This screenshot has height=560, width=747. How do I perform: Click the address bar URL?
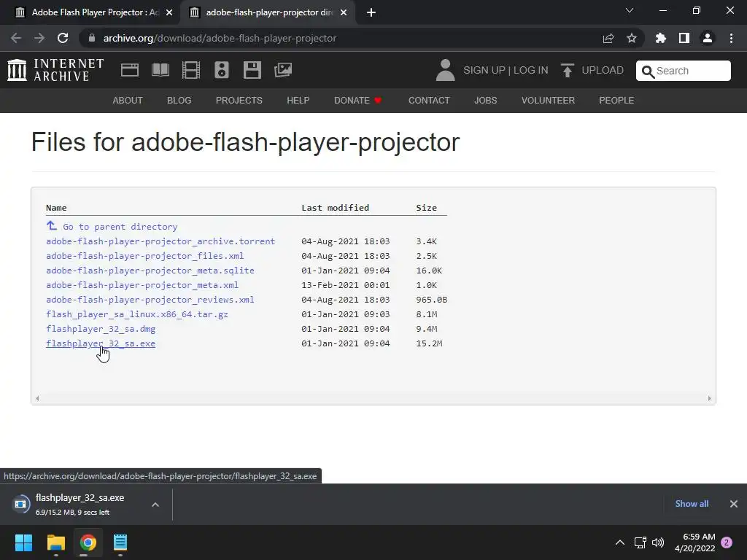220,38
